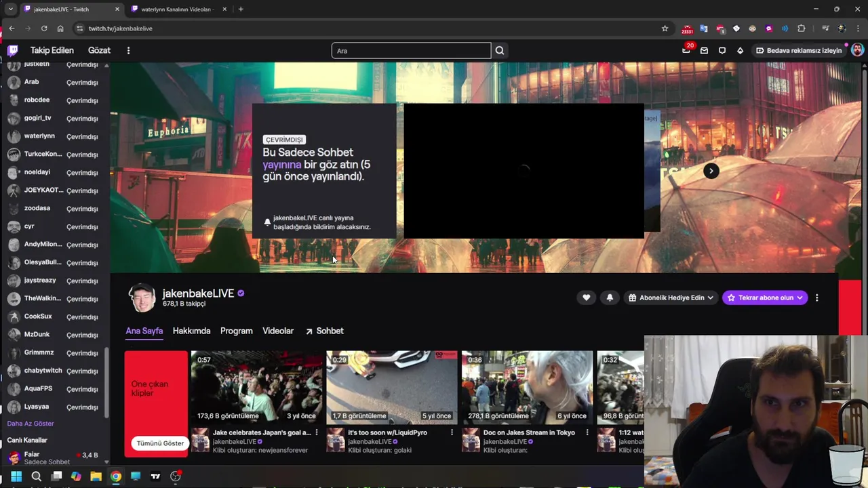Open the media controls icon in Chrome
The width and height of the screenshot is (868, 488).
click(825, 28)
